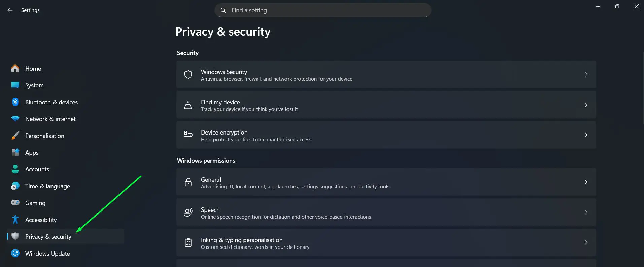Click the Accessibility person icon
This screenshot has width=644, height=267.
[x=15, y=219]
